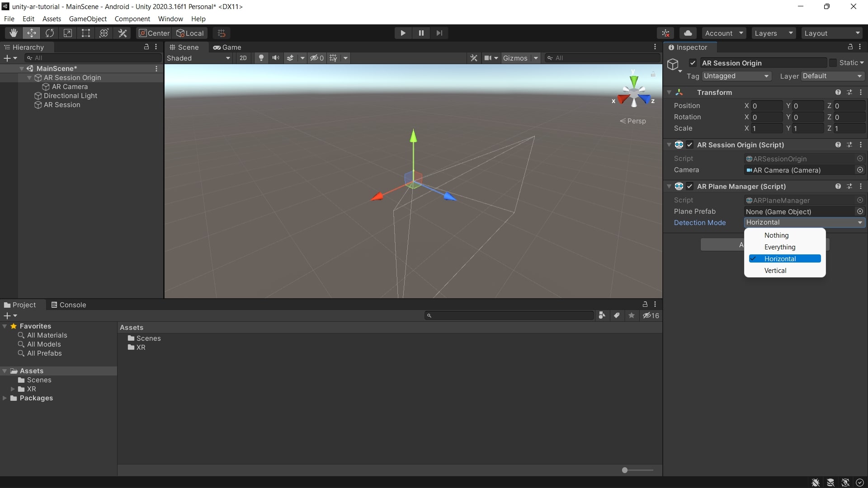The image size is (868, 488).
Task: Open AR Plane Manager presets icon
Action: (849, 186)
